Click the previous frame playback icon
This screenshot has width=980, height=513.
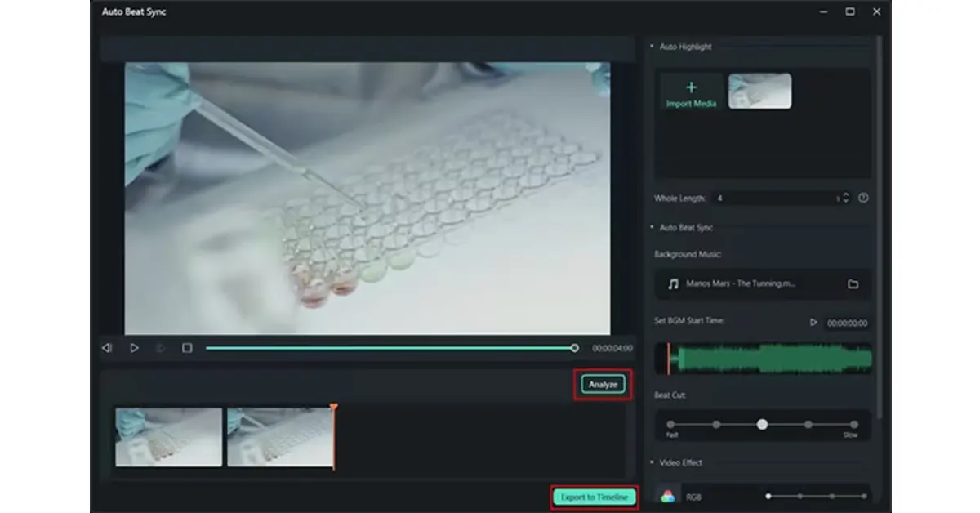[106, 348]
